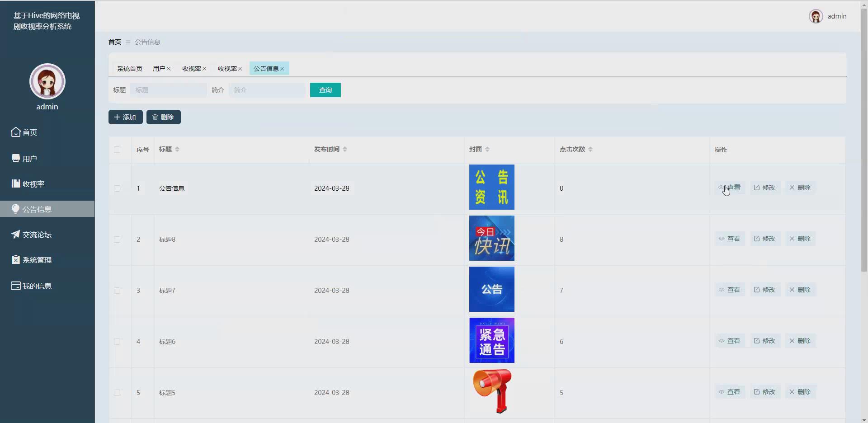The height and width of the screenshot is (423, 868).
Task: Click the 查询 search button
Action: (x=325, y=90)
